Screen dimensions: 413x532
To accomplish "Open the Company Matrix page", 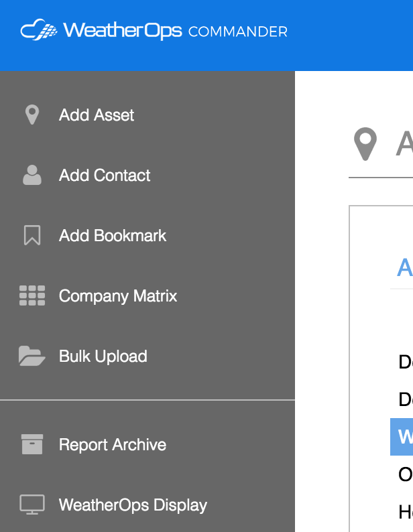I will point(118,296).
